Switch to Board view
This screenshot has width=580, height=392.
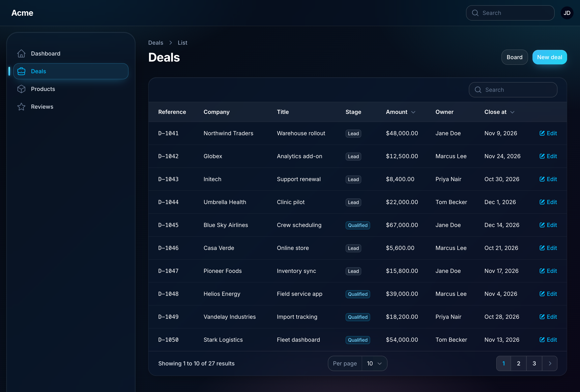tap(515, 57)
